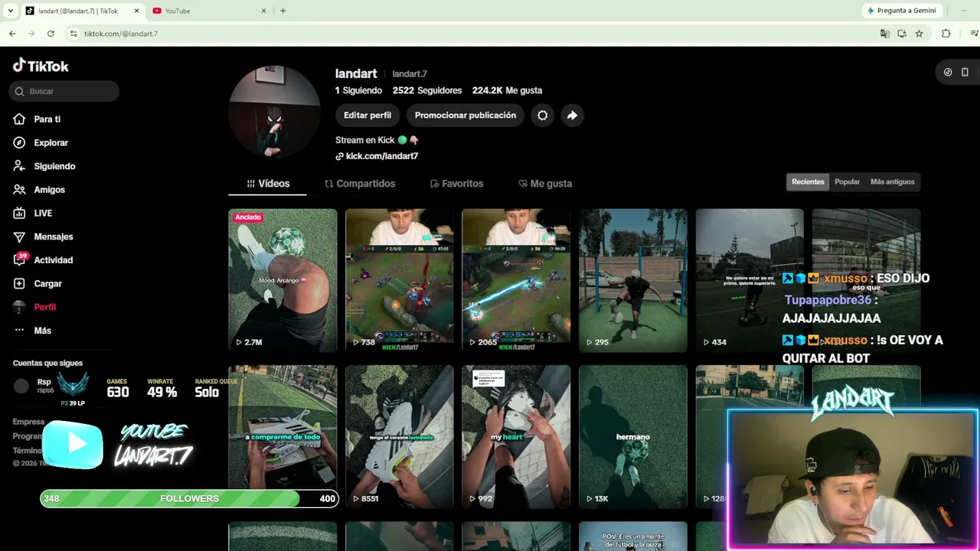The height and width of the screenshot is (551, 980).
Task: Click Rsp followed account
Action: [34, 386]
